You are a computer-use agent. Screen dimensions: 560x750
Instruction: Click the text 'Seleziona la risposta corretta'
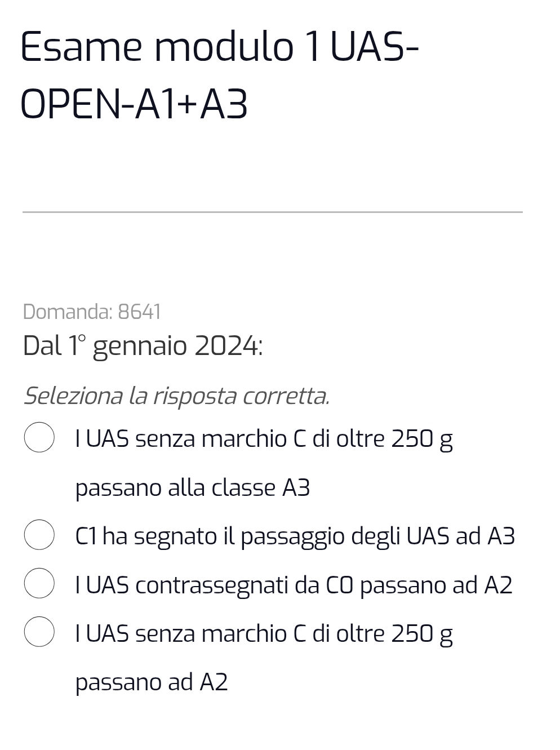[x=177, y=396]
